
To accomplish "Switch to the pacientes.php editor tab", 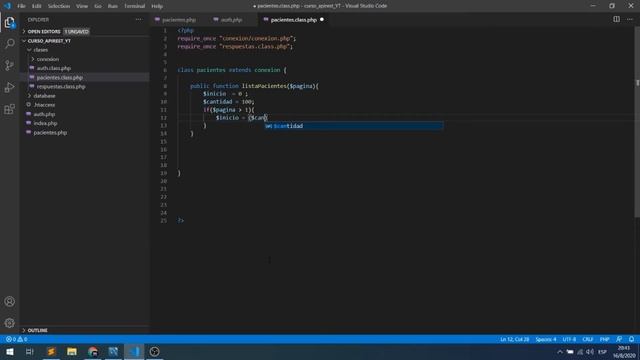I will click(x=179, y=20).
